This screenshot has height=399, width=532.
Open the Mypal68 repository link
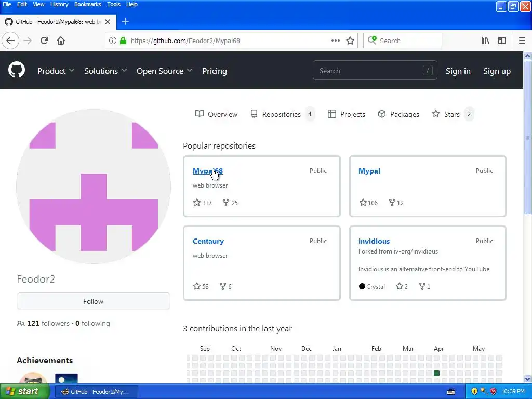208,171
